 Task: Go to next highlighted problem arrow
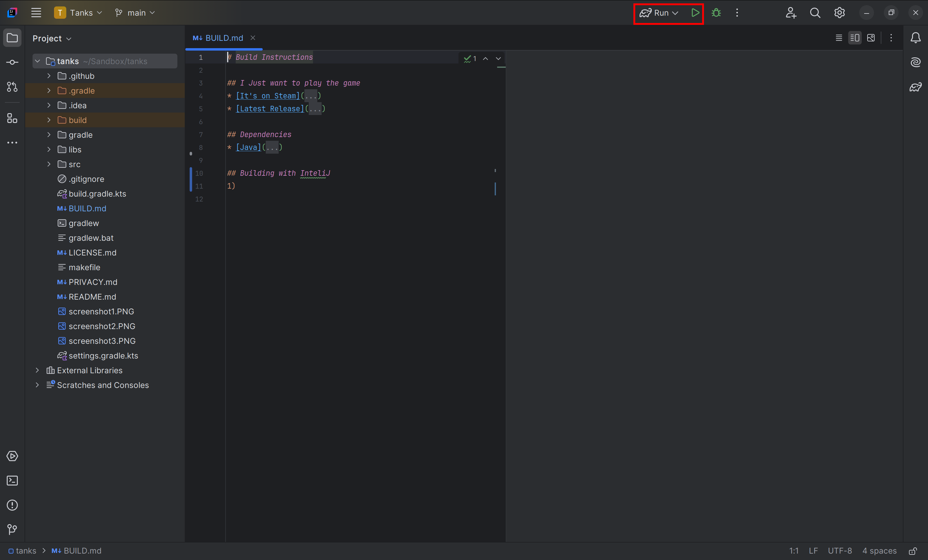pos(498,59)
